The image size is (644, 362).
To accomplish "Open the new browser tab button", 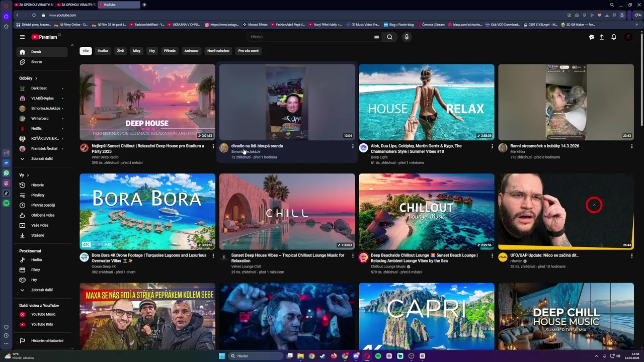I will [144, 5].
